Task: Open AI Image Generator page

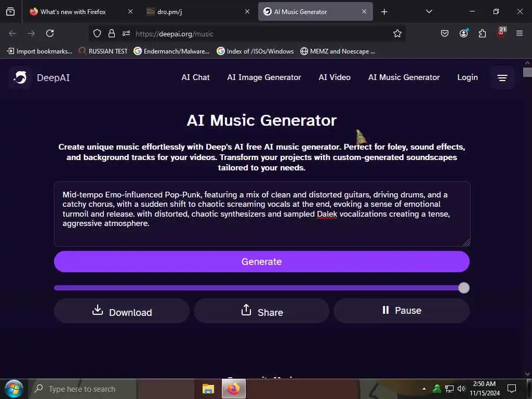Action: click(264, 77)
